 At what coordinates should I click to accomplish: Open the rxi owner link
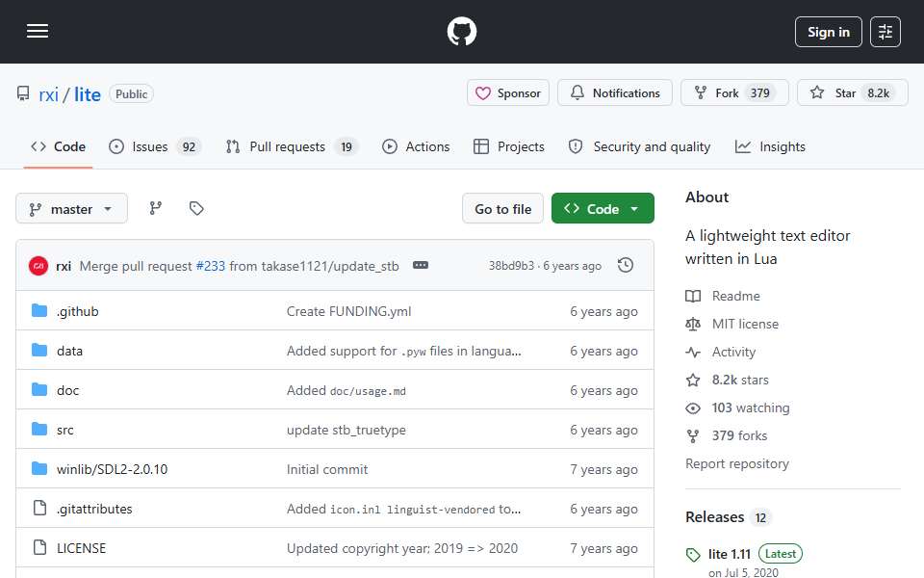[x=49, y=94]
